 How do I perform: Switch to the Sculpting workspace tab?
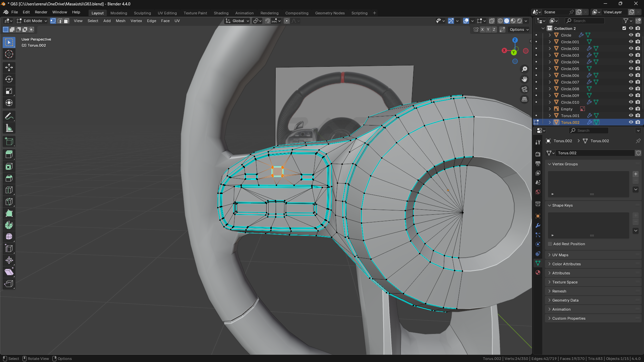click(142, 13)
